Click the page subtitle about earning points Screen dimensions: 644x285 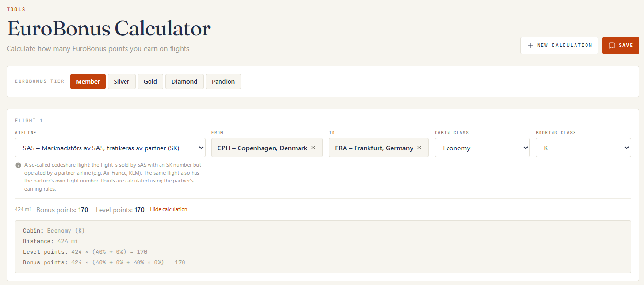click(98, 49)
